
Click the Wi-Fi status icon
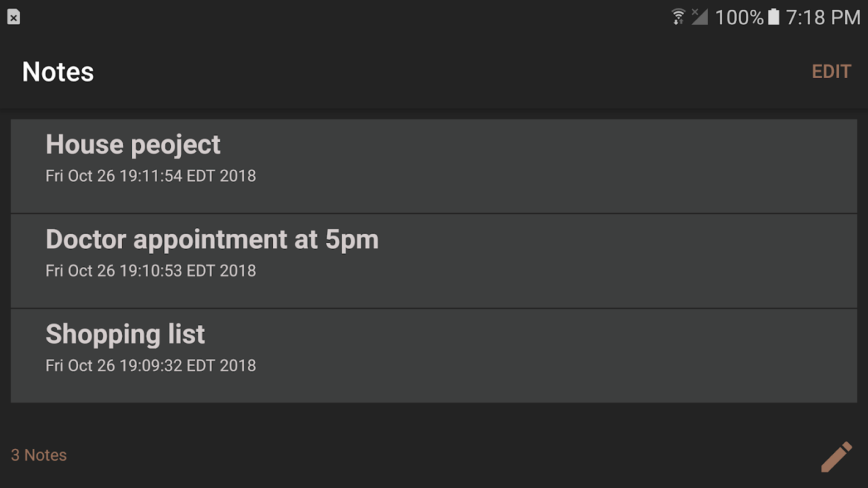678,16
